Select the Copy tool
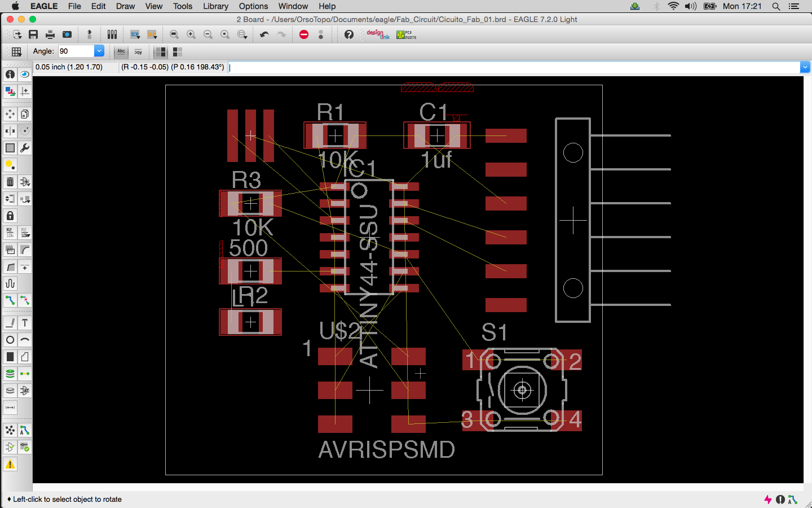The image size is (812, 508). pos(25,114)
